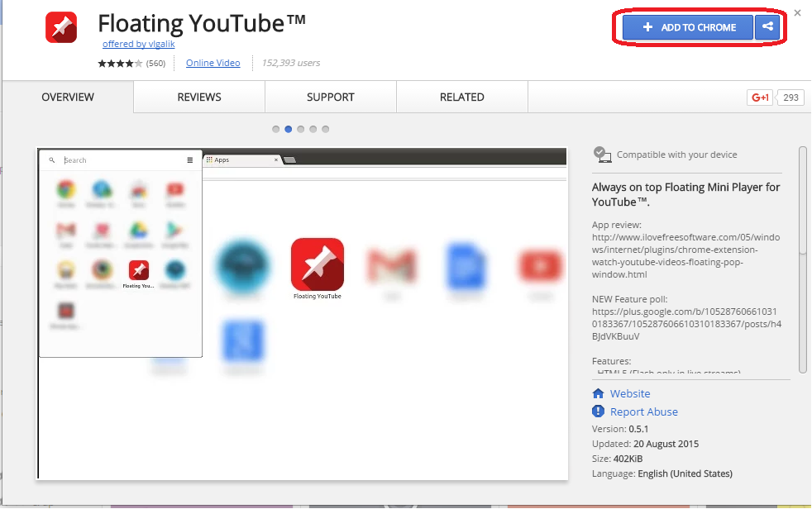The height and width of the screenshot is (509, 812).
Task: Click the Gmail icon in the app launcher
Action: 66,230
